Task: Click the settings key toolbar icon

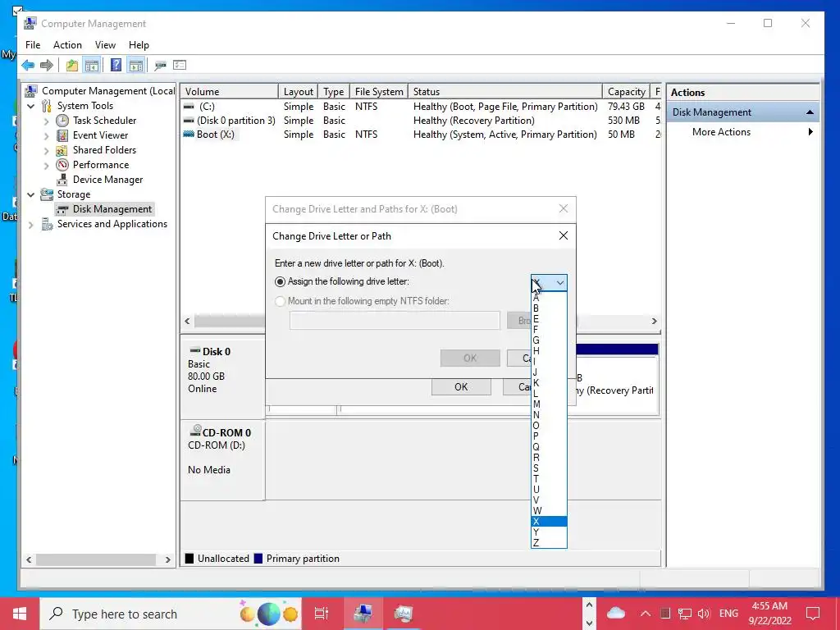Action: click(160, 66)
